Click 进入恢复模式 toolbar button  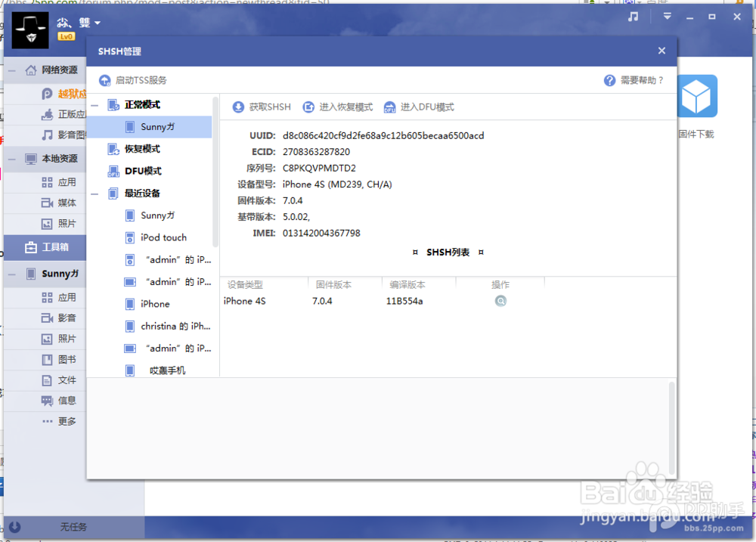pos(337,107)
